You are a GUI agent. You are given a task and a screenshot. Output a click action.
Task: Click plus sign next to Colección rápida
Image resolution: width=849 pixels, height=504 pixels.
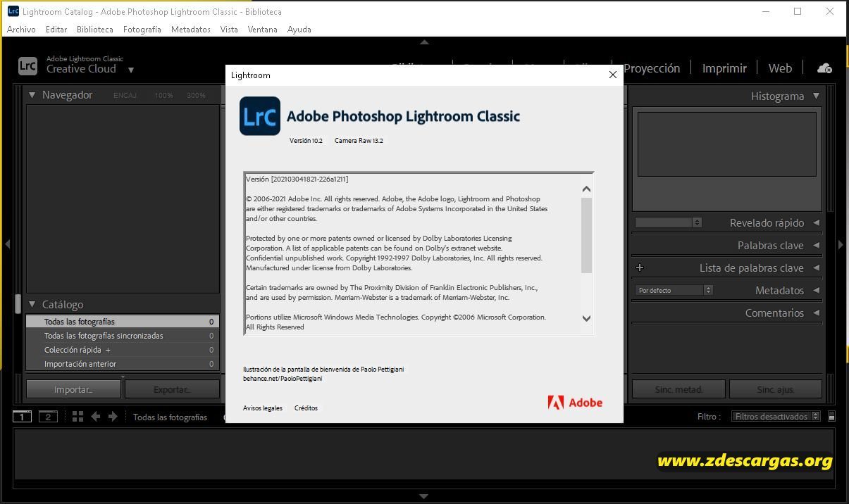pyautogui.click(x=108, y=350)
